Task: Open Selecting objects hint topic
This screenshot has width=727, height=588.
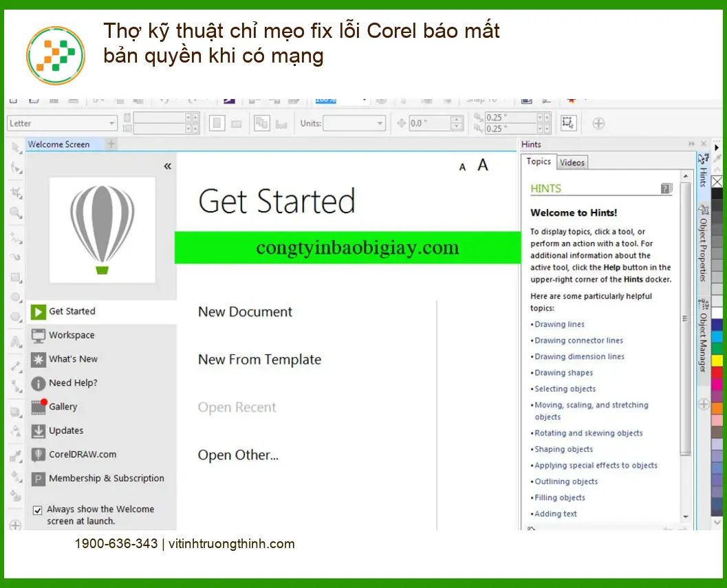Action: [x=565, y=389]
